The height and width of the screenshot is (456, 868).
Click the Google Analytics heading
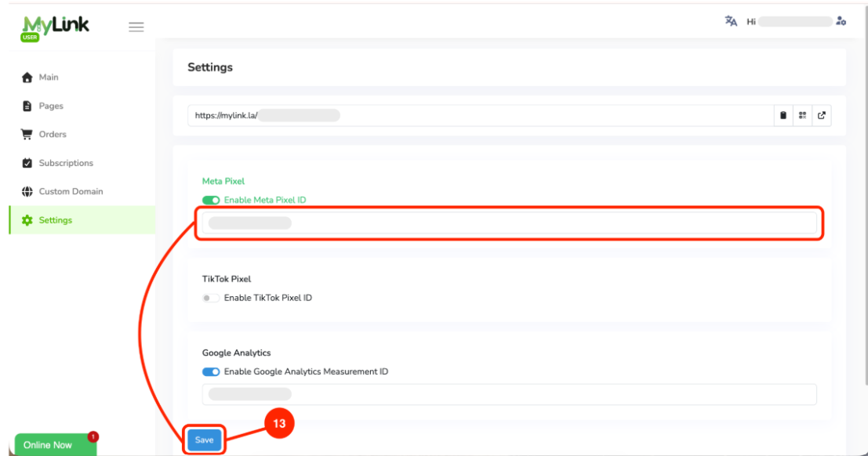[236, 353]
